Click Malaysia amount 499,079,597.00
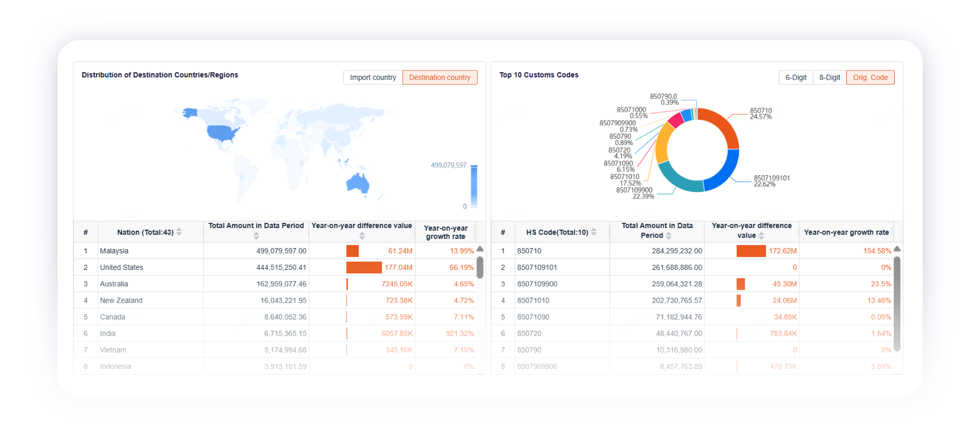Image resolution: width=980 pixels, height=445 pixels. [281, 251]
